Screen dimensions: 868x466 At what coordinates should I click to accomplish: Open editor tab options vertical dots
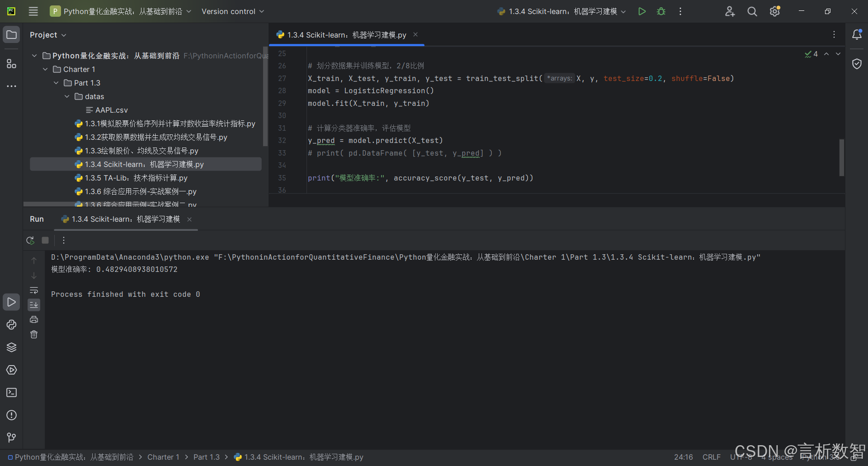point(834,35)
